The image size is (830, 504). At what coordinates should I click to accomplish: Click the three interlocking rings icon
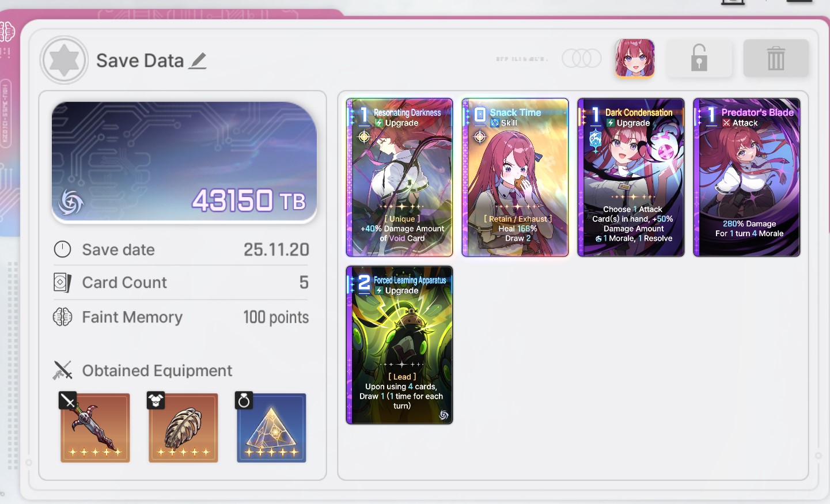(582, 58)
